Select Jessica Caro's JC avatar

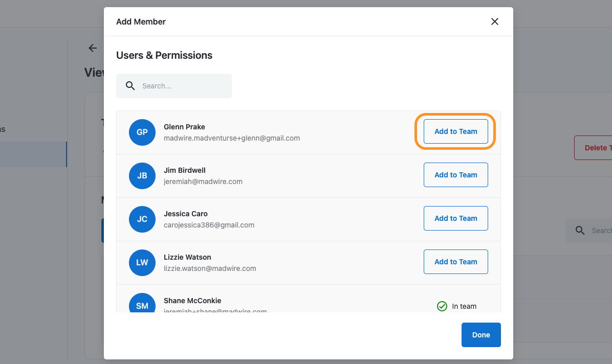(142, 219)
